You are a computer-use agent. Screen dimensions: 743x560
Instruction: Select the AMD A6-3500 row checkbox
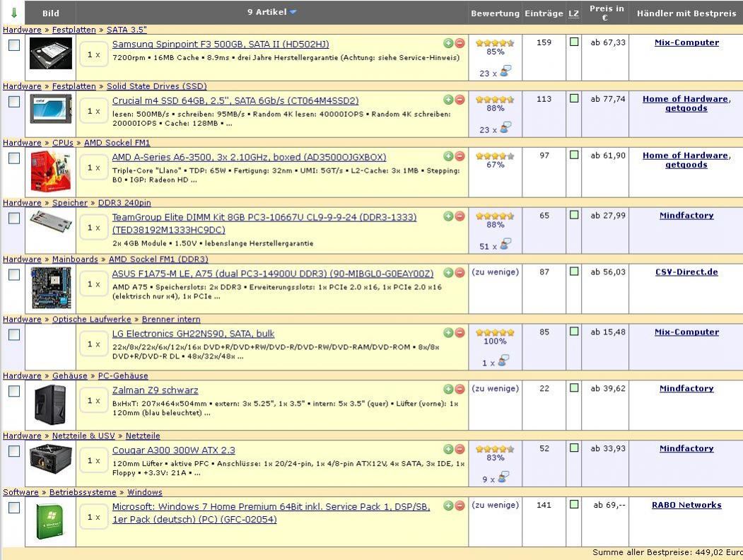(x=14, y=158)
